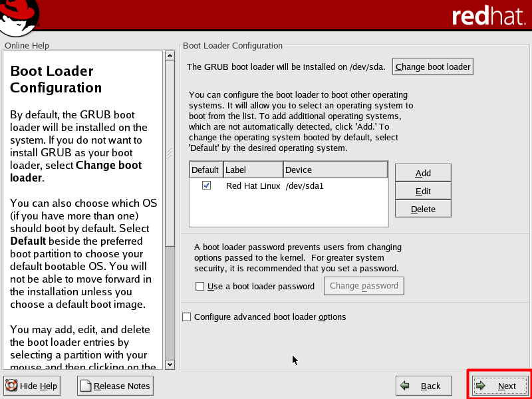The height and width of the screenshot is (399, 532).
Task: Click the Change boot loader button
Action: click(433, 67)
